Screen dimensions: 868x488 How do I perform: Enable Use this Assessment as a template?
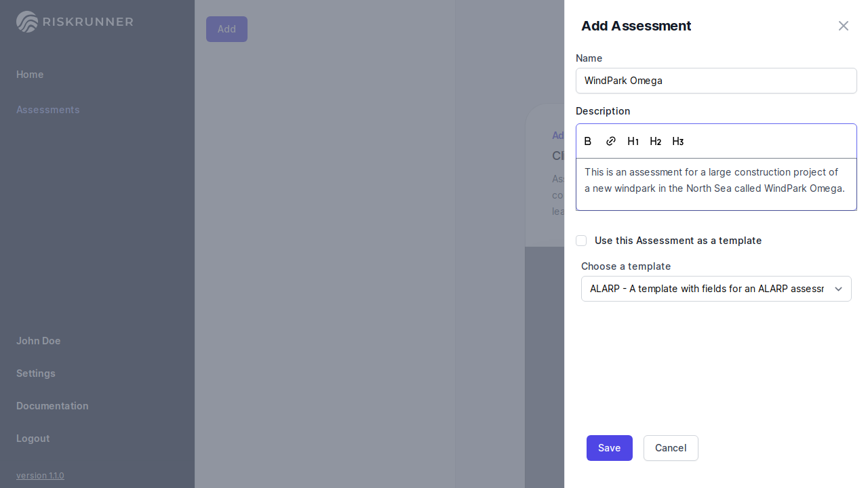(x=581, y=241)
